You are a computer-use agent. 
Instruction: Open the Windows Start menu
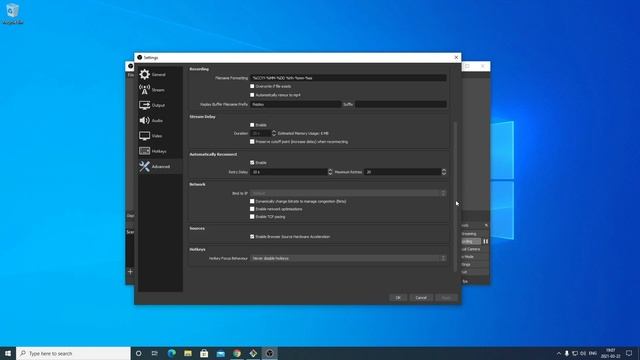pyautogui.click(x=8, y=353)
